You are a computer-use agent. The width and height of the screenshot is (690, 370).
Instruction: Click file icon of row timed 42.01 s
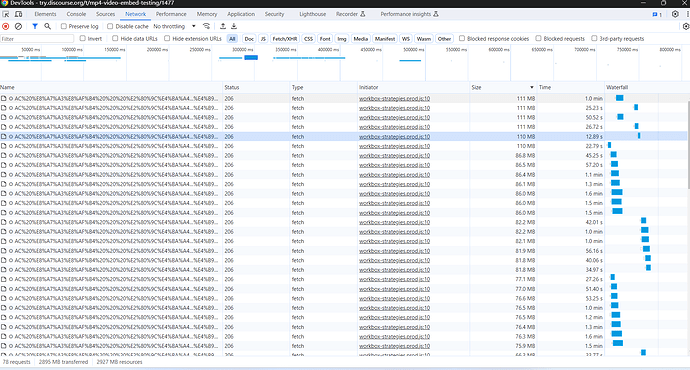coord(4,222)
